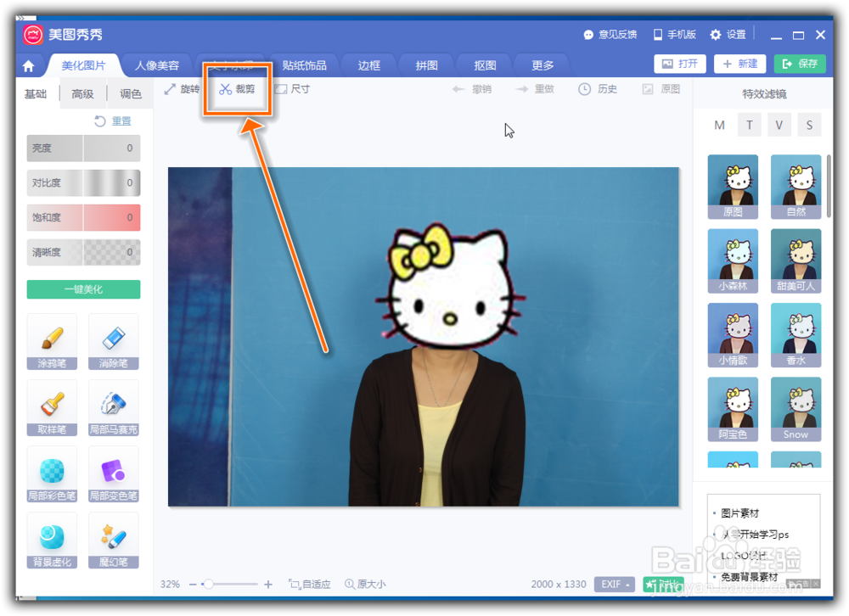Select the T filter category

click(750, 126)
